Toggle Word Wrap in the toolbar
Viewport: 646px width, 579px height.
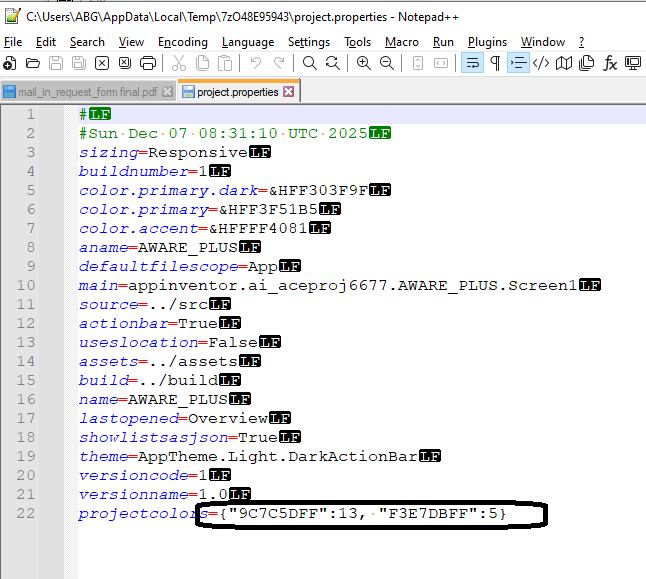coord(472,63)
